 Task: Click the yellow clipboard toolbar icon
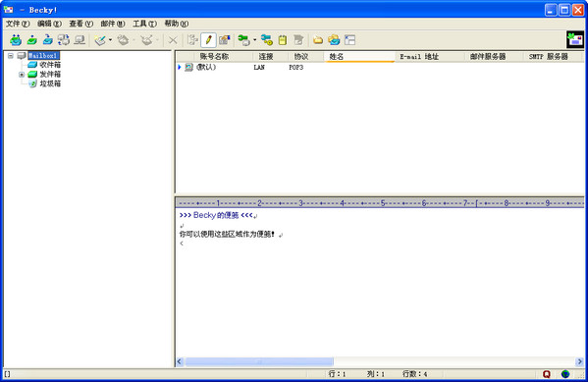(283, 40)
